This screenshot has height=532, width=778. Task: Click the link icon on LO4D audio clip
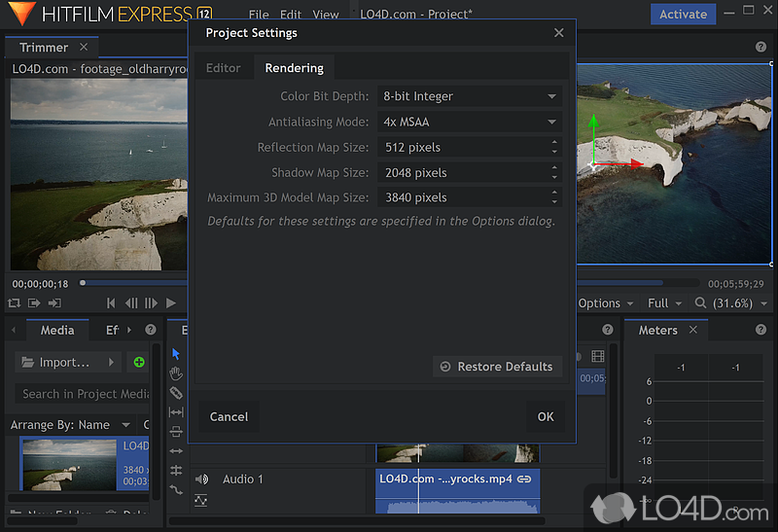[x=524, y=479]
